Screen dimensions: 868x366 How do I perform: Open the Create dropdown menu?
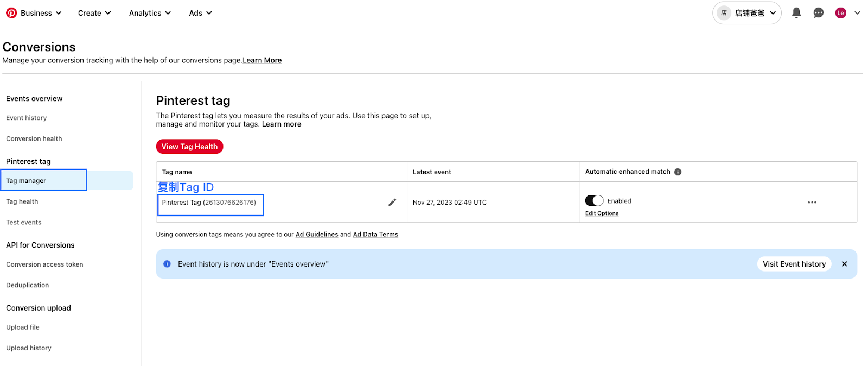click(x=94, y=13)
